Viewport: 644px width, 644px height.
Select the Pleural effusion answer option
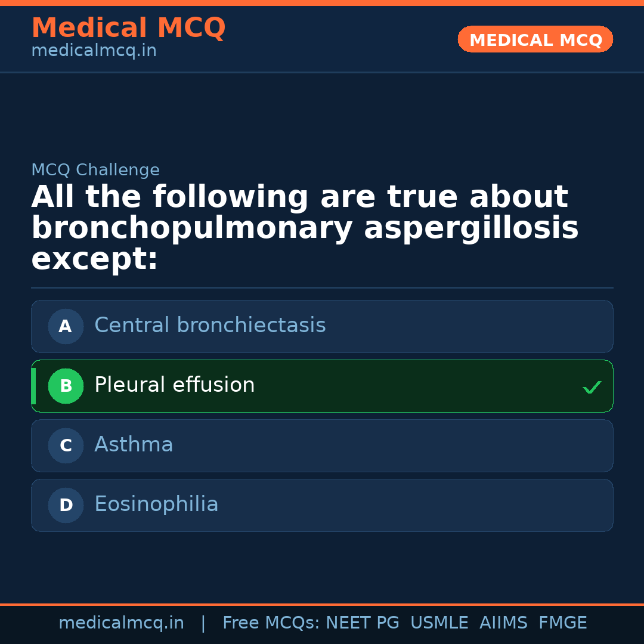tap(175, 385)
